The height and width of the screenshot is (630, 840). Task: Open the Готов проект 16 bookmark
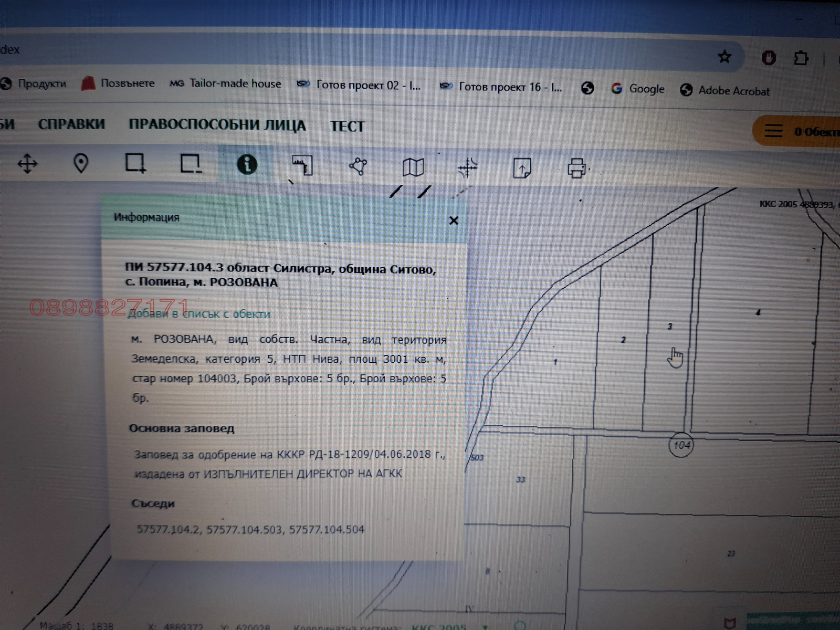point(501,87)
